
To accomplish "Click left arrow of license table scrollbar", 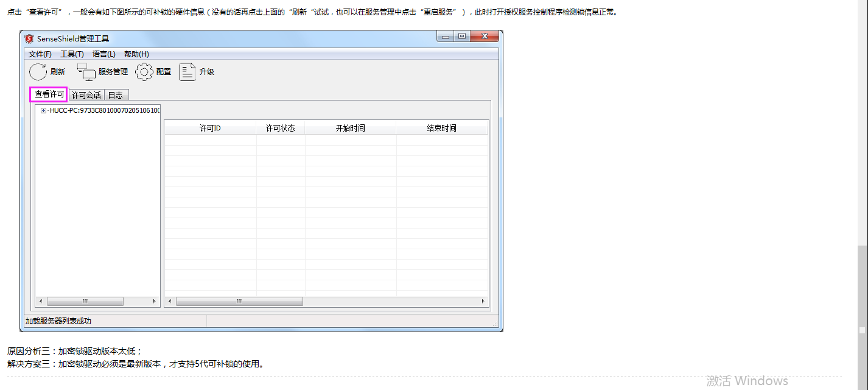I will [170, 301].
